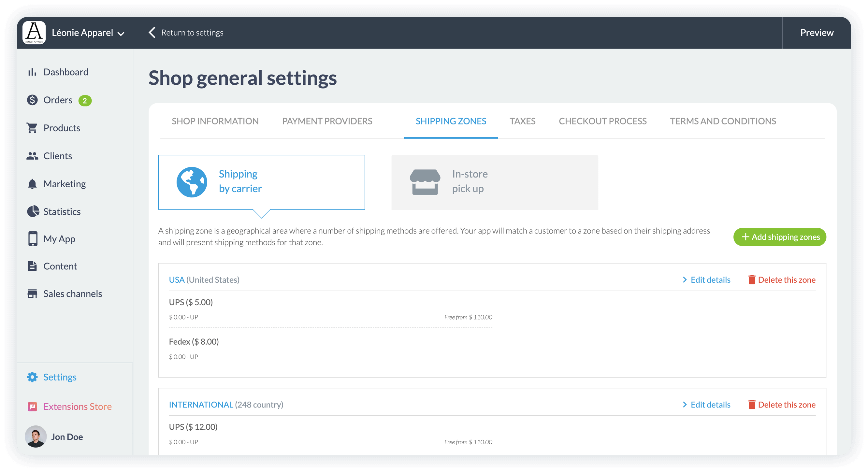Open My App section
868x472 pixels.
pos(59,239)
